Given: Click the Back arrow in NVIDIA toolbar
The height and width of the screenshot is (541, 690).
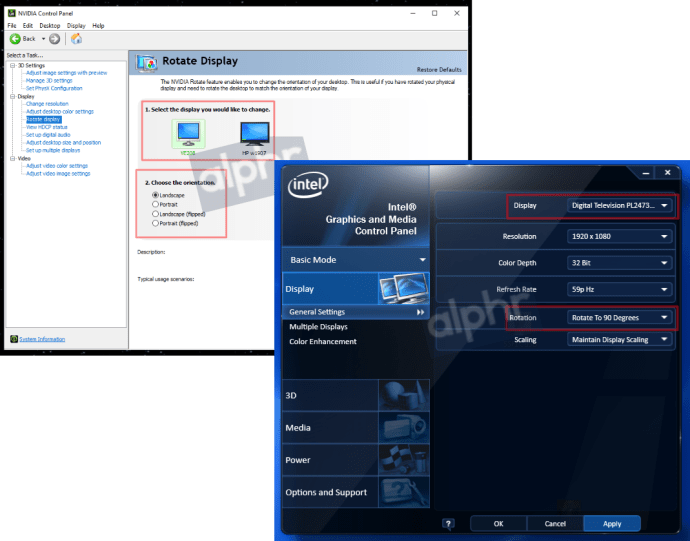Looking at the screenshot, I should [x=14, y=39].
